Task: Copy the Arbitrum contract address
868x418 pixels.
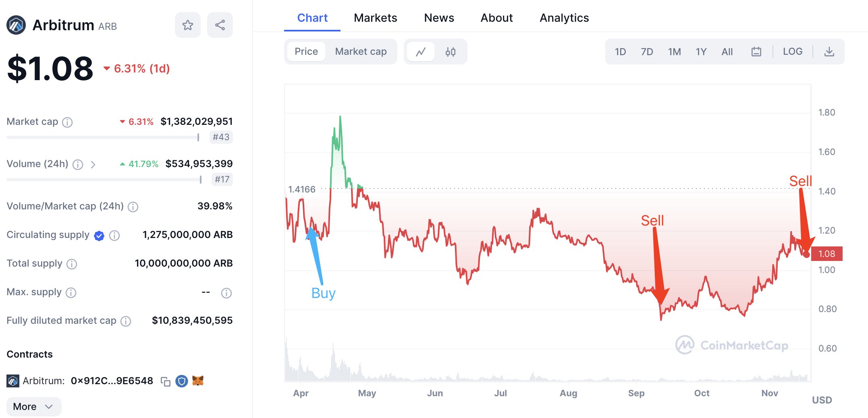Action: (166, 381)
